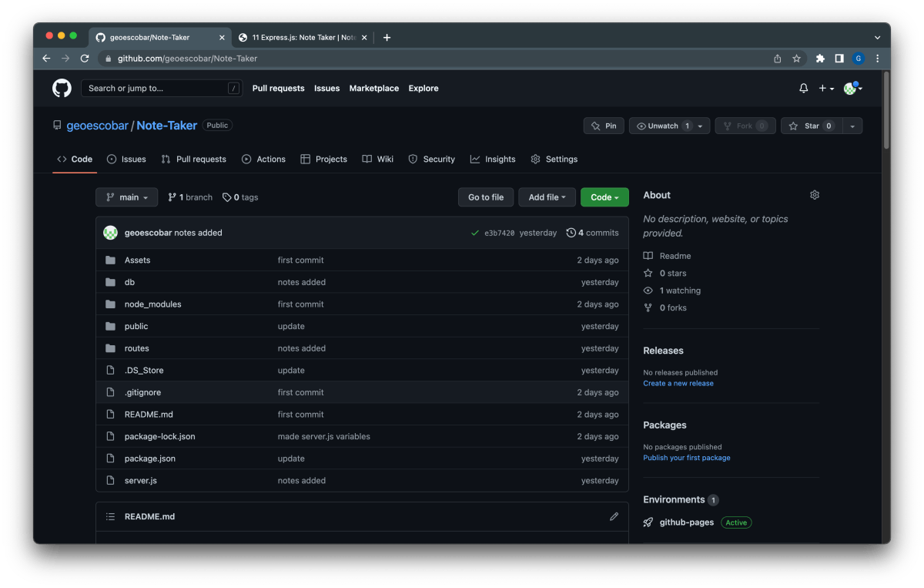Close the geoescobar/Note-Taker browser tab
This screenshot has height=588, width=924.
[222, 37]
